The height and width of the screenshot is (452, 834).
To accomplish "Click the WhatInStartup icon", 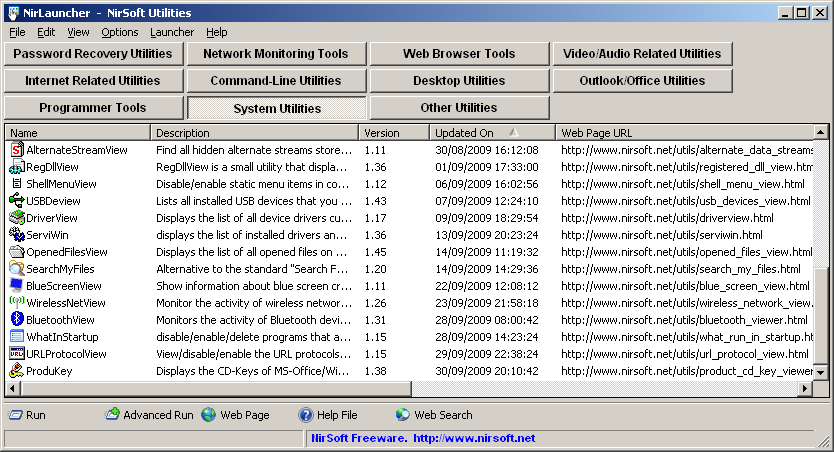I will click(x=17, y=337).
